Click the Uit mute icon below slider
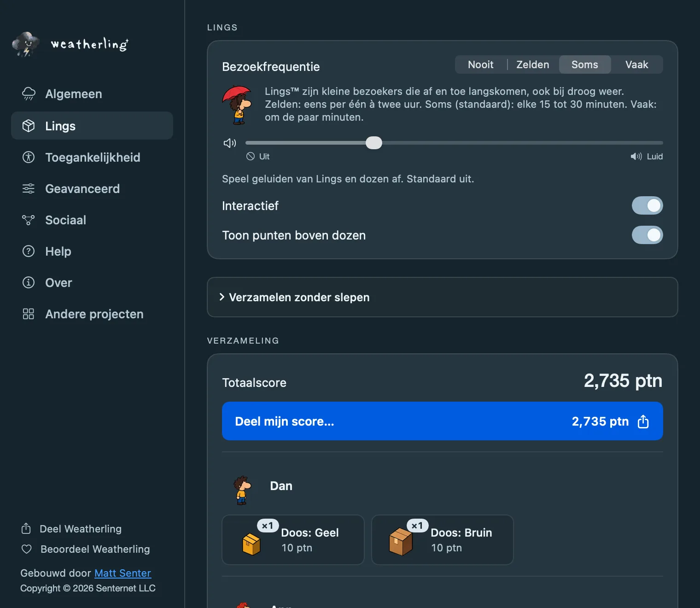 click(x=251, y=156)
